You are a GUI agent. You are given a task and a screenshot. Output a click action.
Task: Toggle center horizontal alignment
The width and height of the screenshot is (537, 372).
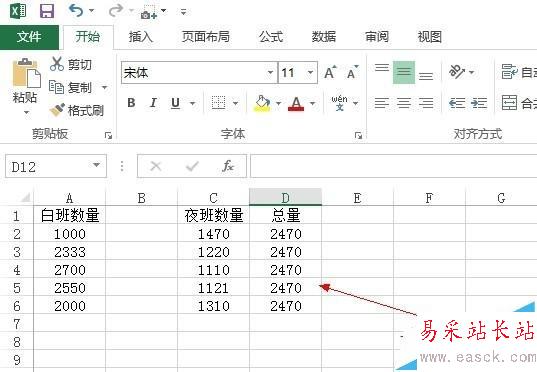[x=404, y=103]
